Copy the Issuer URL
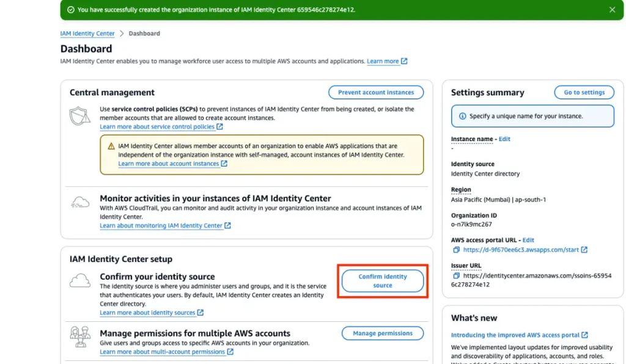 [x=456, y=275]
